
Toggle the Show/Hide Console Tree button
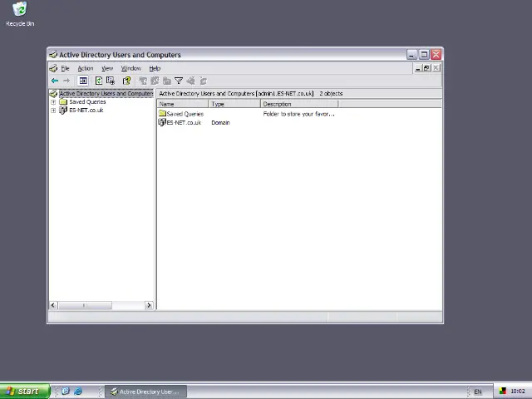[x=83, y=81]
